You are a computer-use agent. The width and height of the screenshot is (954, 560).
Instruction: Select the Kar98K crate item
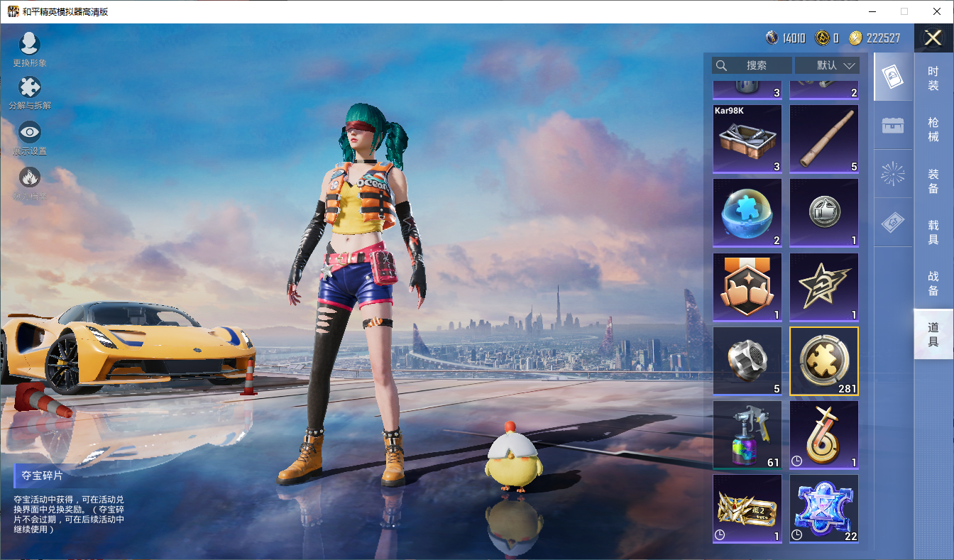(747, 139)
